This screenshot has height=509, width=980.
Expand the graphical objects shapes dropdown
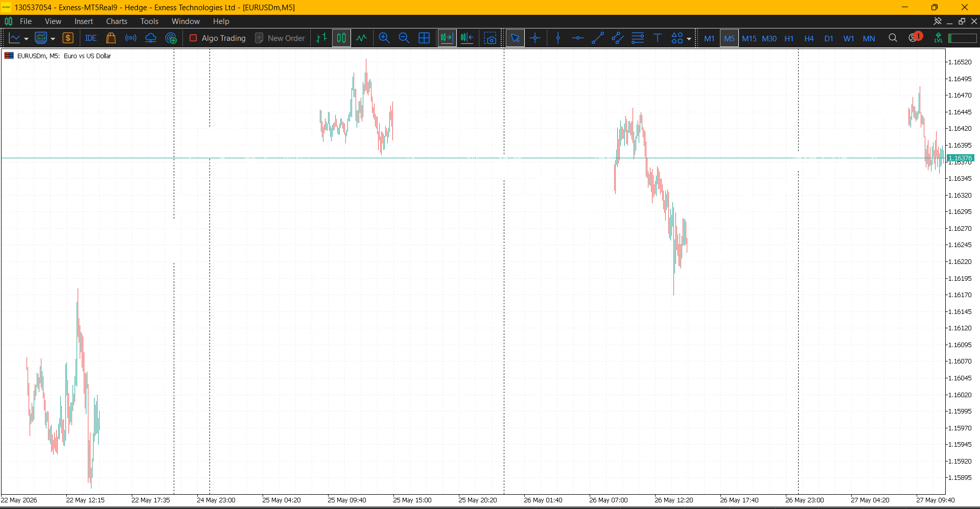coord(689,39)
